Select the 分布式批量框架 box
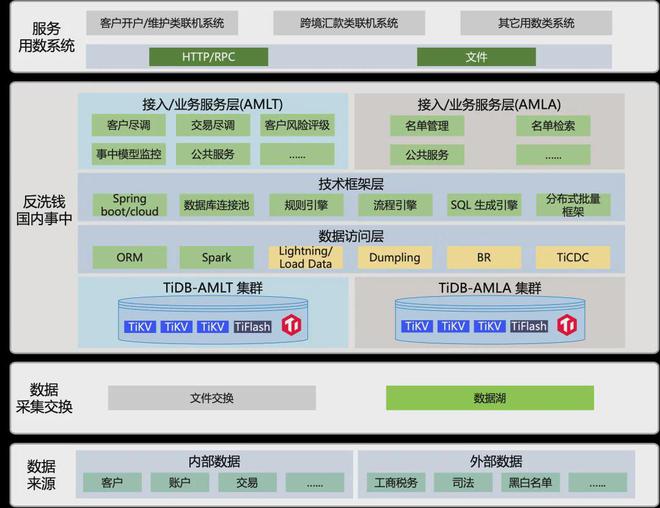Viewport: 660px width, 508px height. (573, 205)
